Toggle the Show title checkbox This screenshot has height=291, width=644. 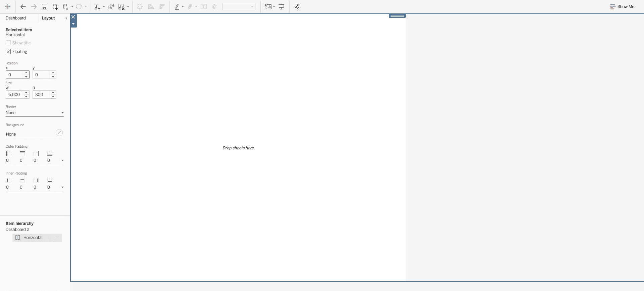pos(8,43)
